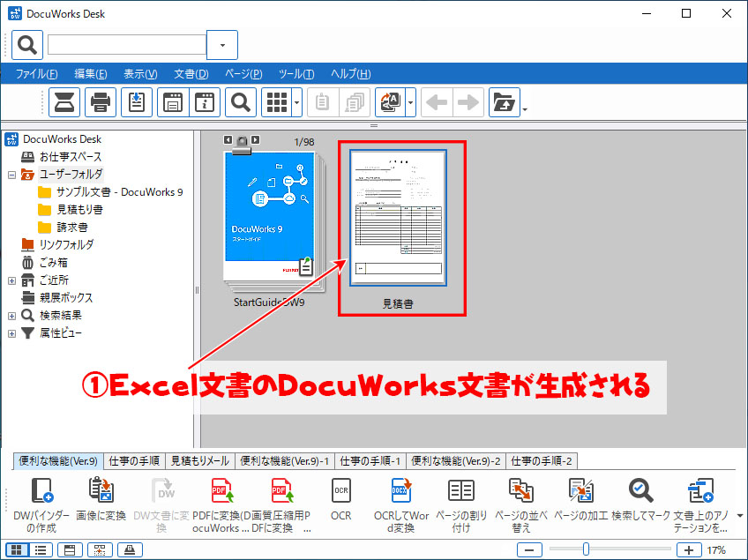Image resolution: width=748 pixels, height=560 pixels.
Task: Open the grid view dropdown arrow
Action: pyautogui.click(x=296, y=102)
